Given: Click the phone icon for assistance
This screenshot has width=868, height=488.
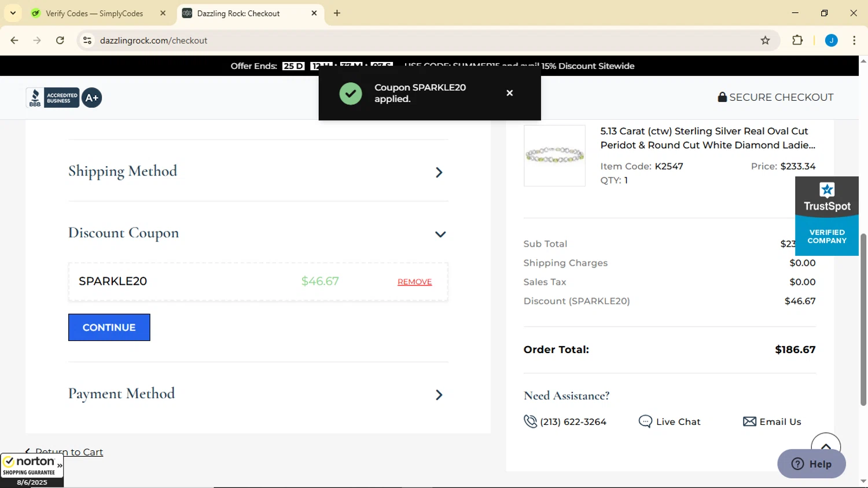Looking at the screenshot, I should [x=530, y=421].
